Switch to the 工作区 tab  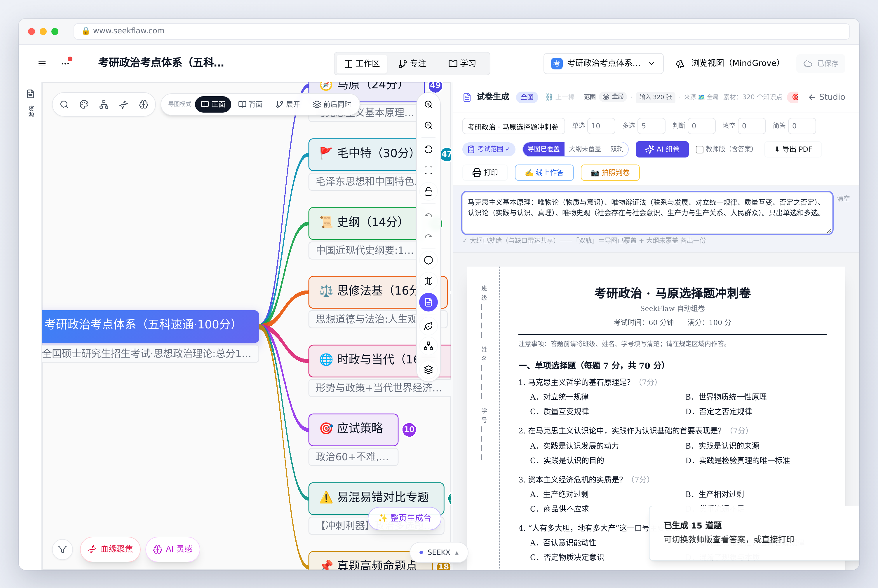(x=362, y=63)
